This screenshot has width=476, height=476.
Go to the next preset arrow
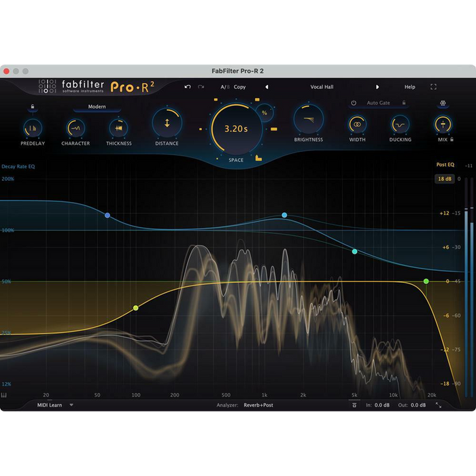[x=377, y=87]
